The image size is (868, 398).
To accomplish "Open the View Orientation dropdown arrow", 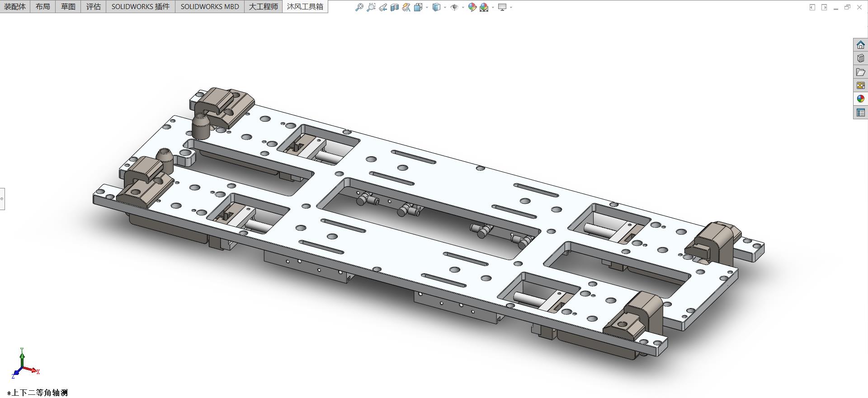I will tap(427, 7).
